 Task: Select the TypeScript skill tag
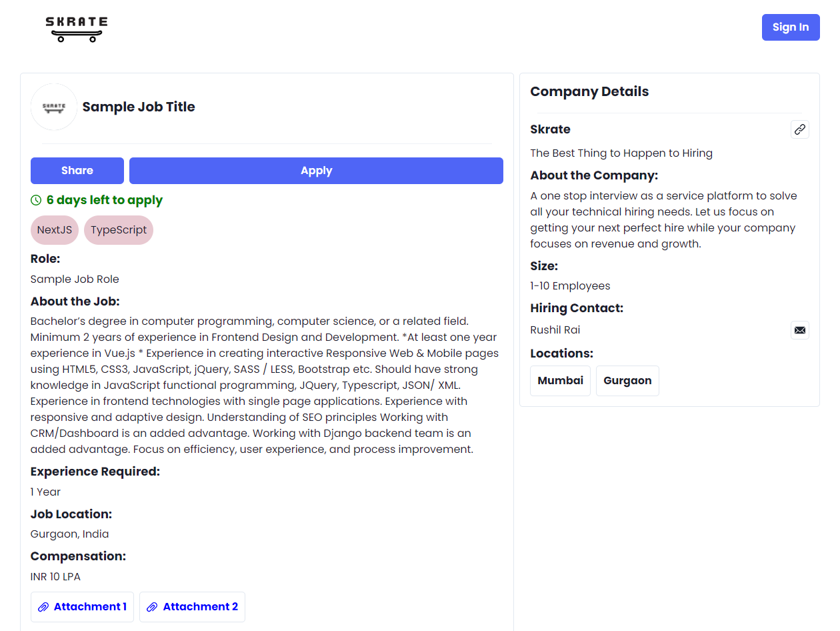pyautogui.click(x=119, y=230)
